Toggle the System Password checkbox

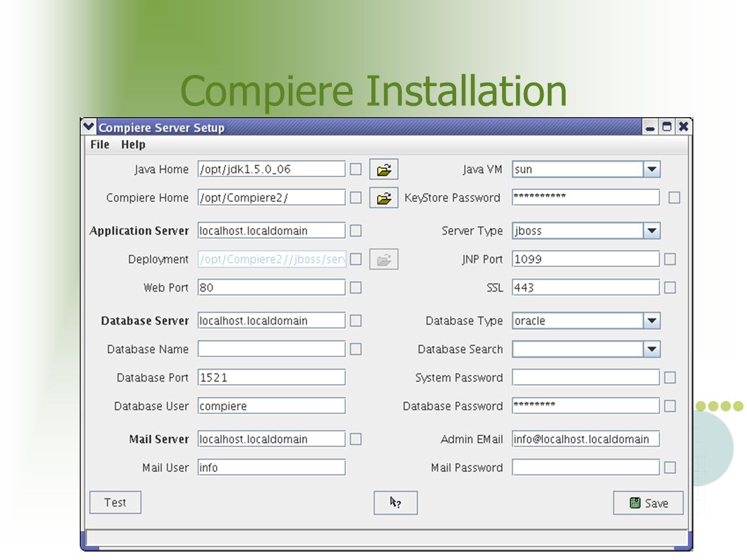click(670, 378)
